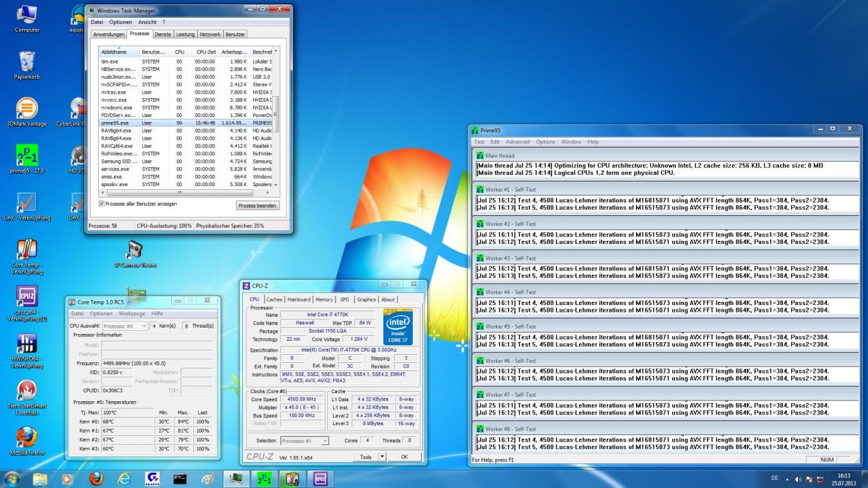Open Optionen menu in Core Temp
868x488 pixels.
101,313
